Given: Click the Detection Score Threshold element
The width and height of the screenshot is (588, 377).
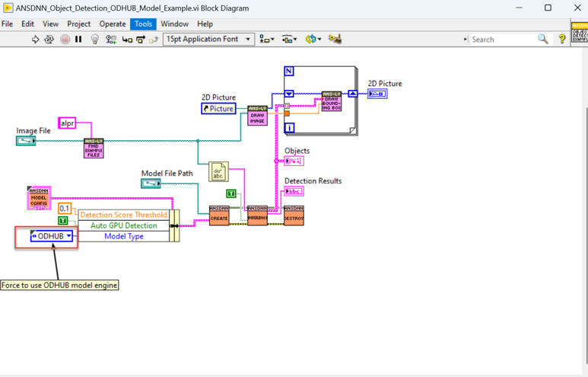Looking at the screenshot, I should pos(122,215).
